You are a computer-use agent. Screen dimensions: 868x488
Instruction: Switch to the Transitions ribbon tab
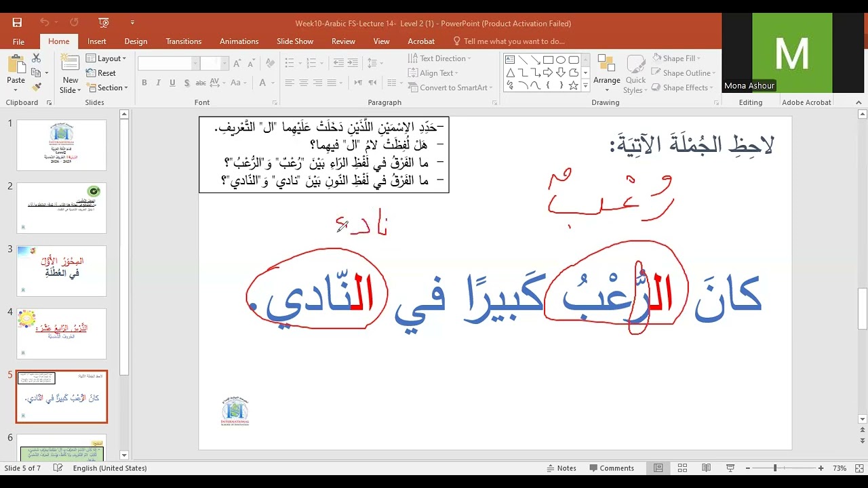click(x=184, y=41)
